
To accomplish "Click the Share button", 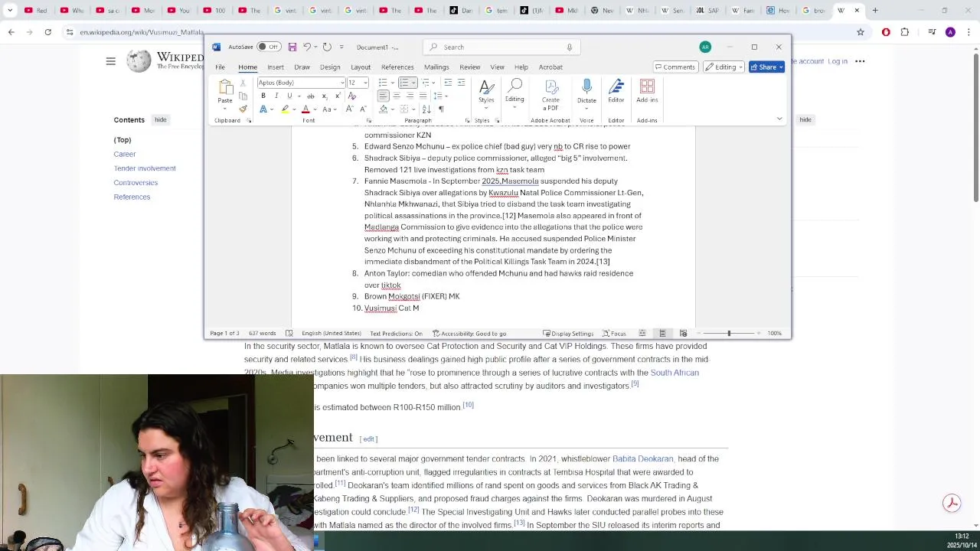I will point(766,67).
